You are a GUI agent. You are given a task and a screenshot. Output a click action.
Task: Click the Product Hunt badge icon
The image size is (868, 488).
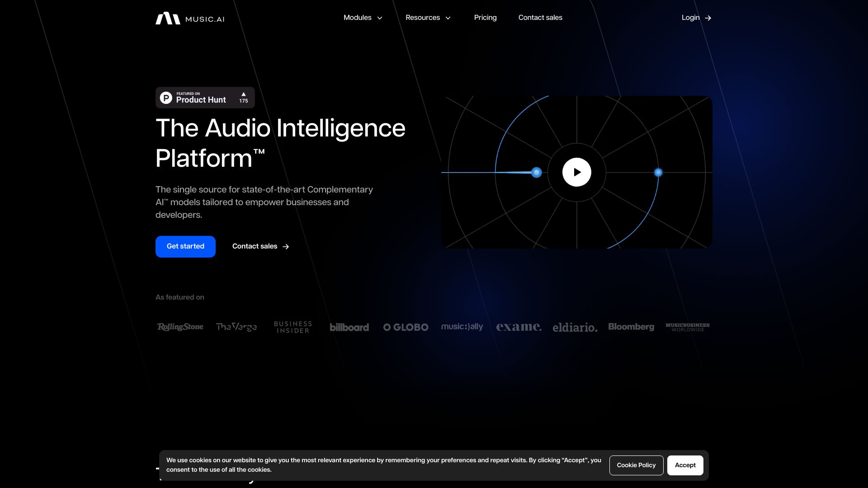tap(166, 97)
